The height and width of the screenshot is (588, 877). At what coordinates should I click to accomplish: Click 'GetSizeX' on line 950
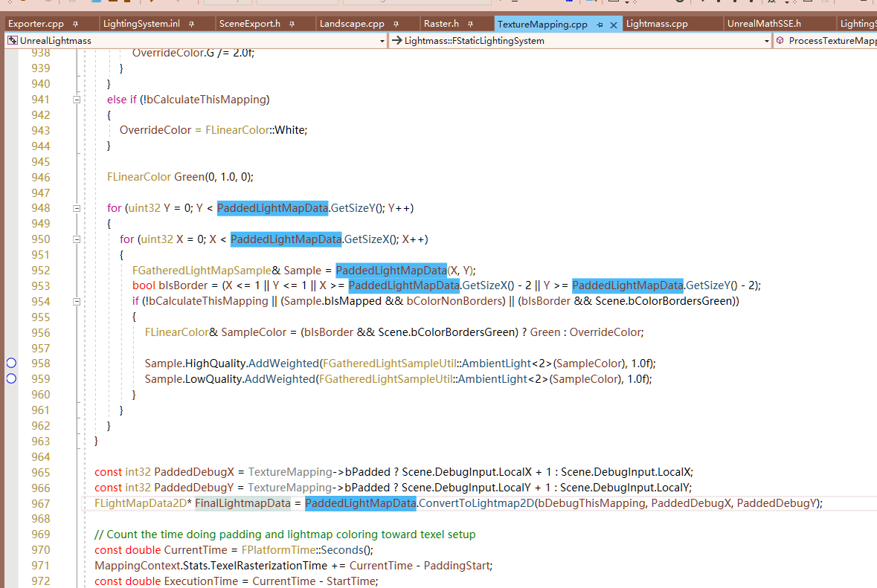click(367, 239)
